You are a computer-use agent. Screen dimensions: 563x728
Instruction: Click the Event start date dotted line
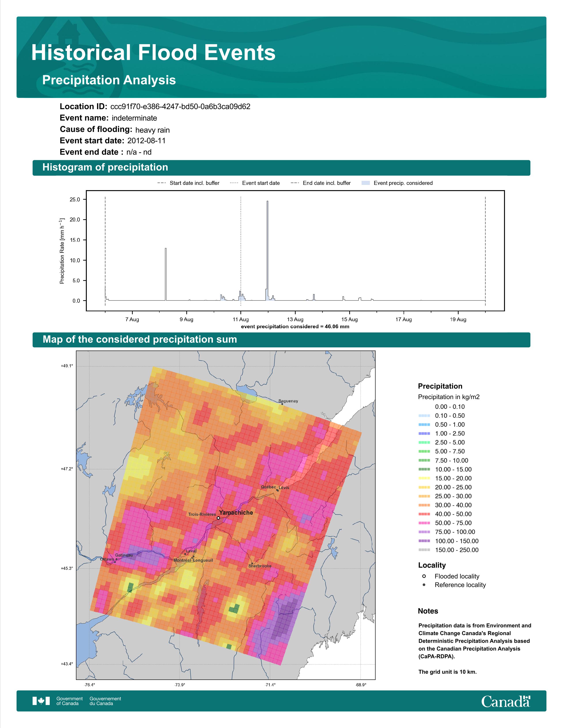point(241,251)
